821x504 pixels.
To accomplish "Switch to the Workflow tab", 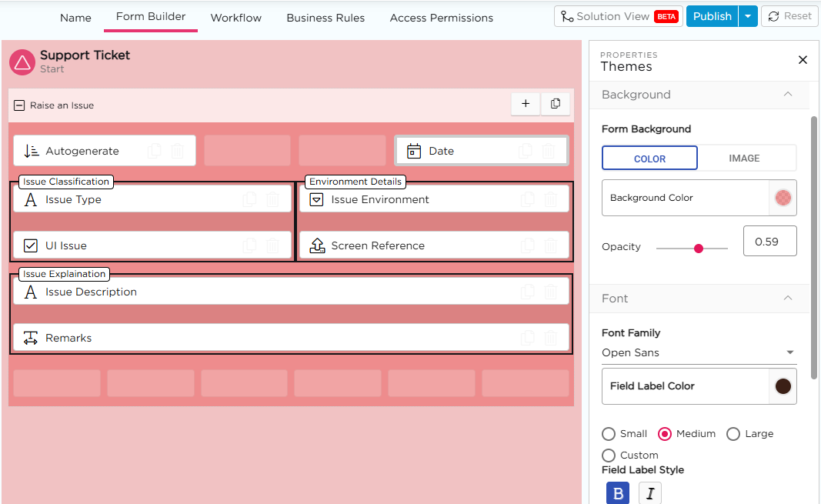I will 235,18.
